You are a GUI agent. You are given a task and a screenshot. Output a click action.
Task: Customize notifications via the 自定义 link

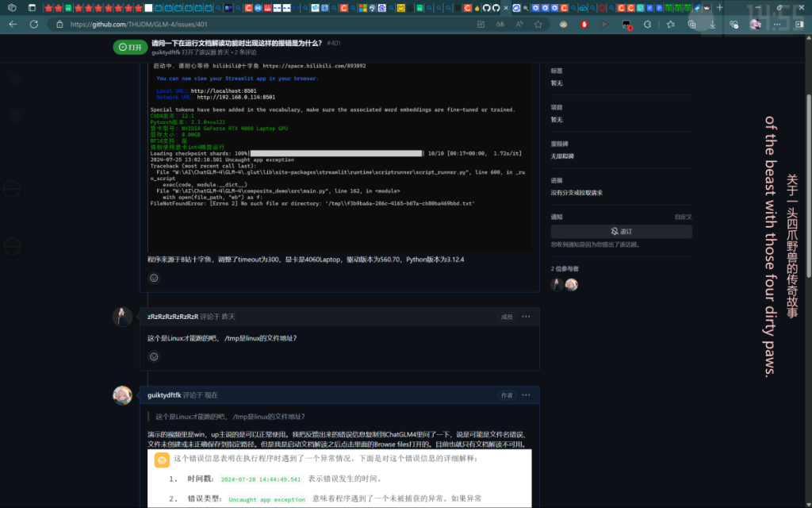[x=683, y=217]
